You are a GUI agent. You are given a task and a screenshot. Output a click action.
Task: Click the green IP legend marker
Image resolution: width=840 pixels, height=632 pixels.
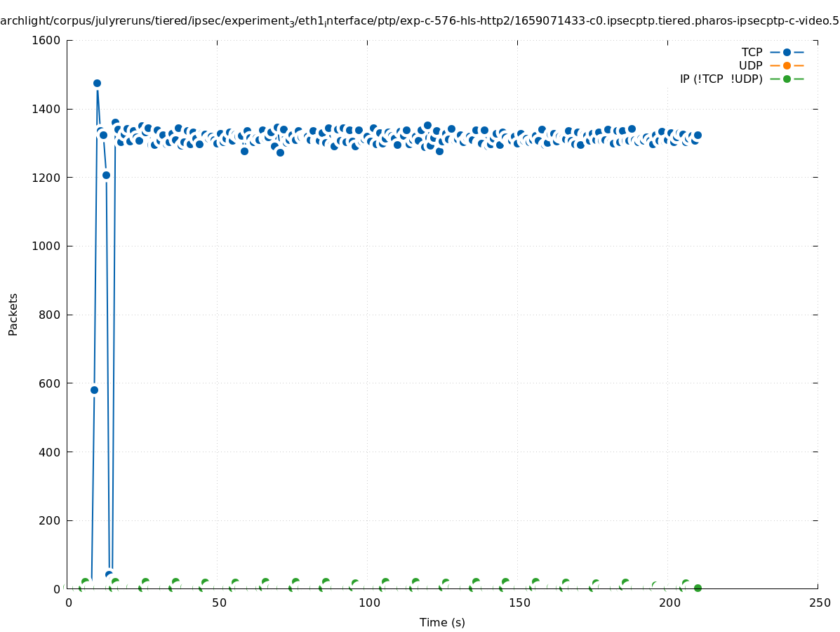coord(787,79)
